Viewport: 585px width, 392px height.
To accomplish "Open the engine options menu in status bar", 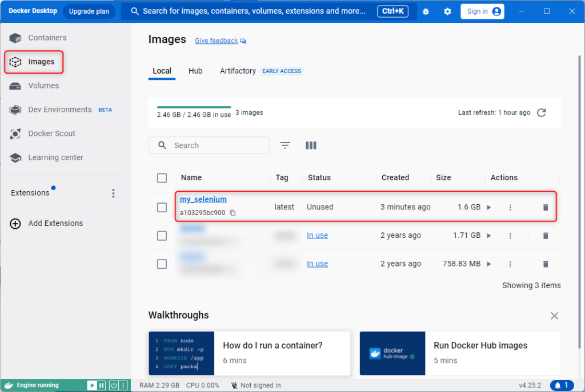I will pyautogui.click(x=123, y=385).
